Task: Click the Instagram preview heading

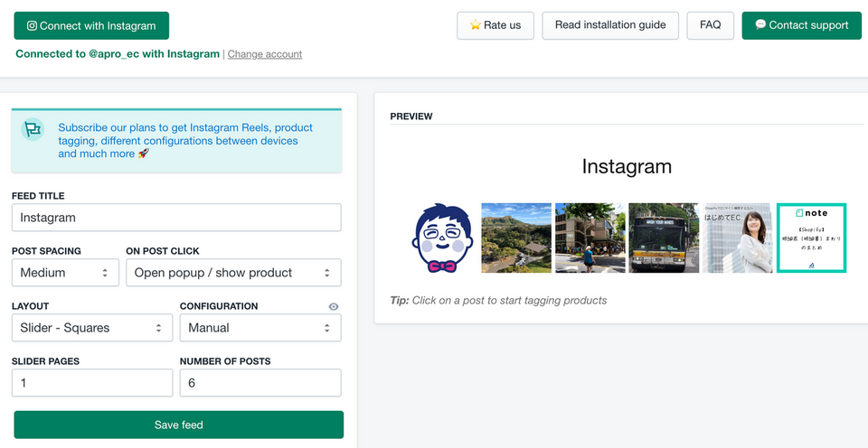Action: click(627, 166)
